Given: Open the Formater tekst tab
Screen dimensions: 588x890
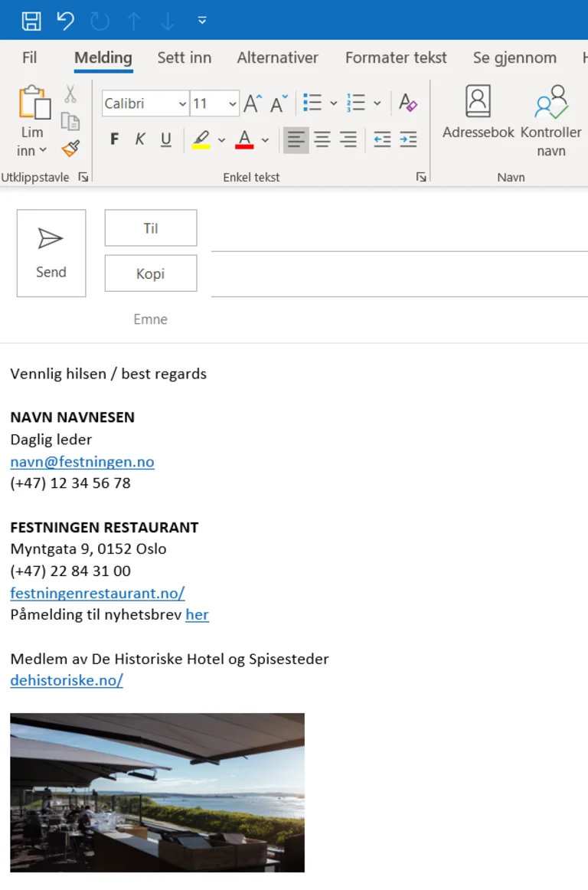Looking at the screenshot, I should click(x=396, y=58).
